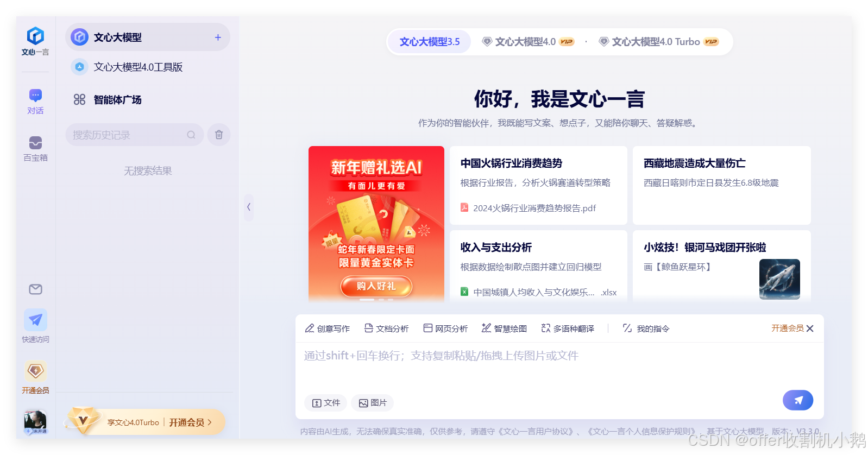
Task: Click the 文件 upload button
Action: pyautogui.click(x=326, y=403)
